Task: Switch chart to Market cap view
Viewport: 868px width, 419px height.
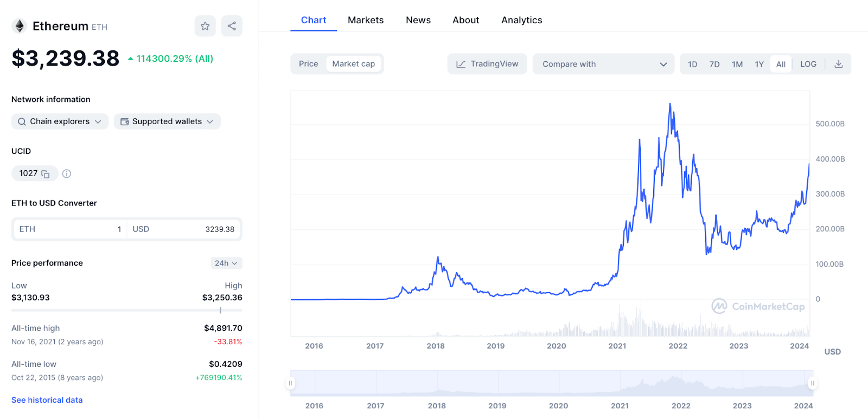Action: [x=354, y=64]
